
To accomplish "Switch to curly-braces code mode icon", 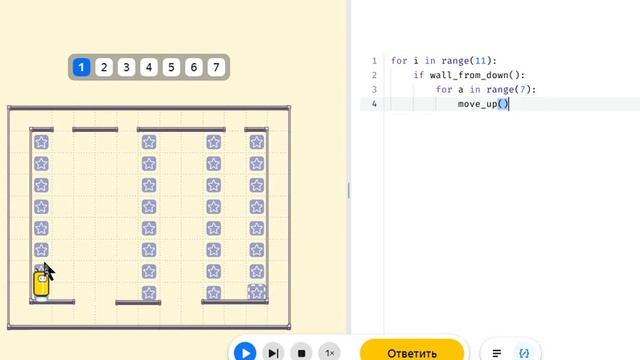I will [524, 353].
